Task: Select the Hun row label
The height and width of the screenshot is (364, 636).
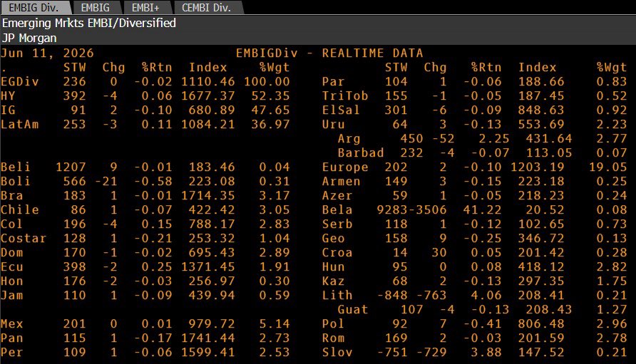Action: tap(334, 266)
